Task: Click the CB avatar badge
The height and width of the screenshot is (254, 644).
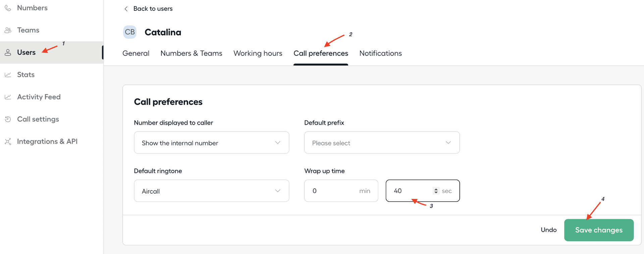Action: click(x=130, y=32)
